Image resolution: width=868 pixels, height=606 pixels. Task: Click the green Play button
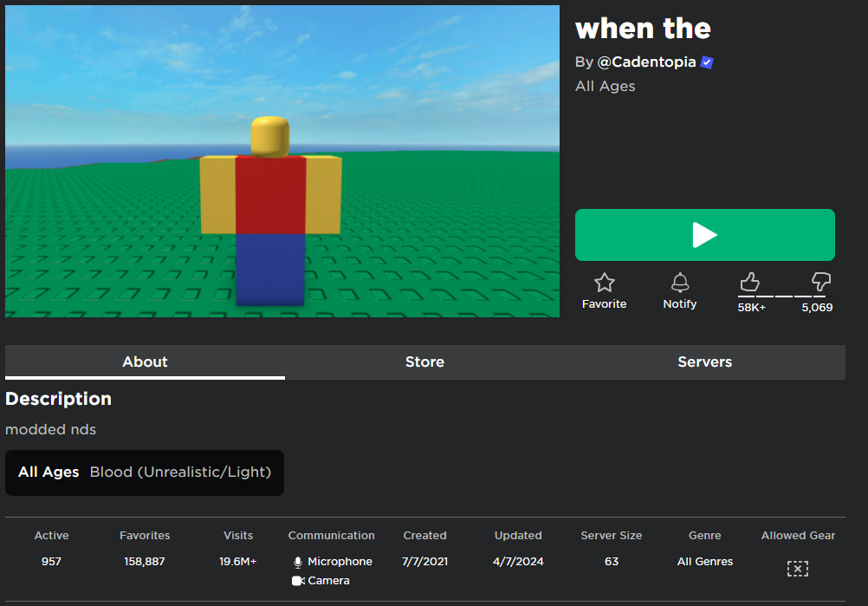704,235
